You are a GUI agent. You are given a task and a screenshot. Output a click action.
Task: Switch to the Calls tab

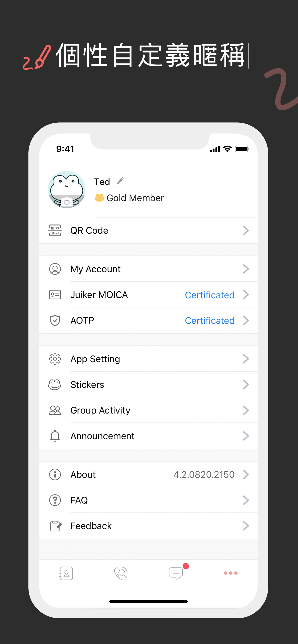121,573
